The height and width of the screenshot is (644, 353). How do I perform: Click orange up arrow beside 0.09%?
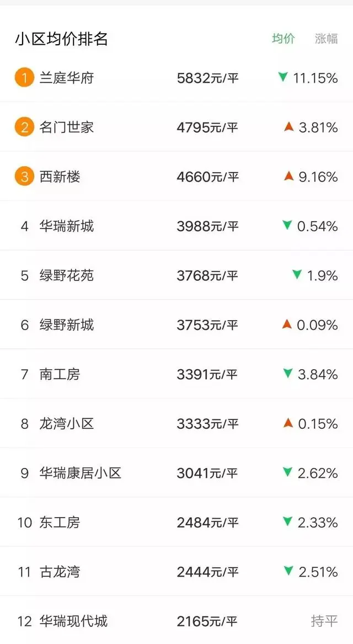click(x=287, y=324)
